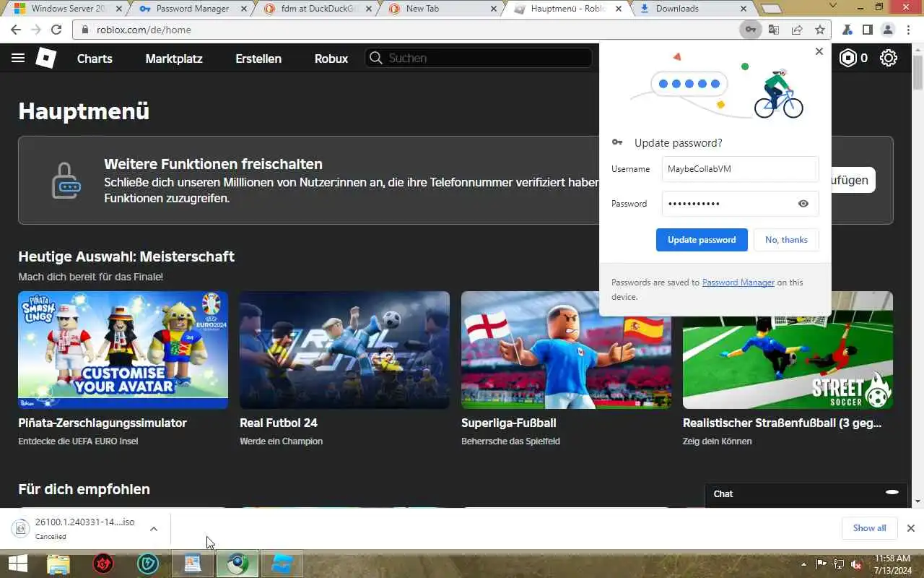Open the Windows Start button

coord(17,564)
